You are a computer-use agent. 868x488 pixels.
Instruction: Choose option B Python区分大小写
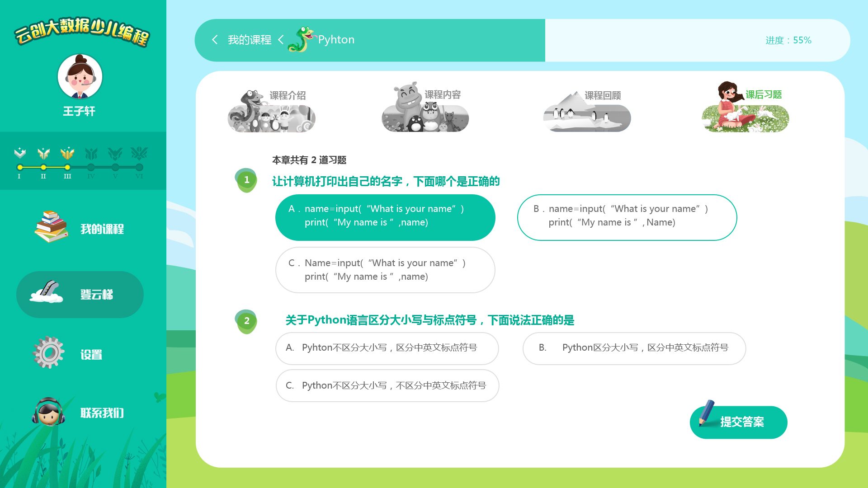(x=634, y=348)
